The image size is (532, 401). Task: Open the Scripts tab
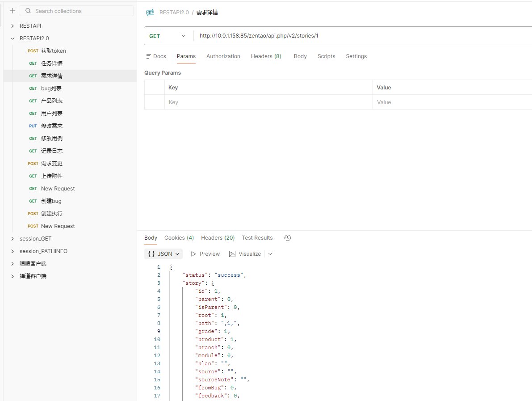[327, 56]
